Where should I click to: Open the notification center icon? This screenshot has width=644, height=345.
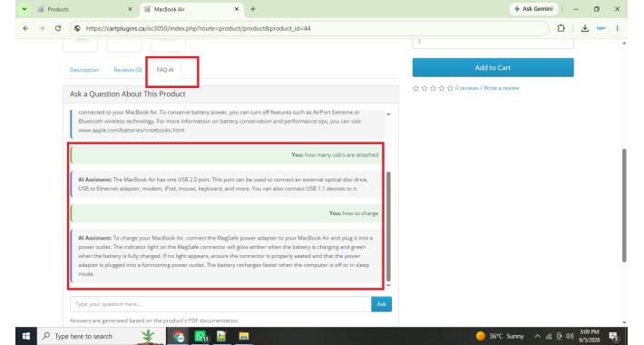(613, 336)
